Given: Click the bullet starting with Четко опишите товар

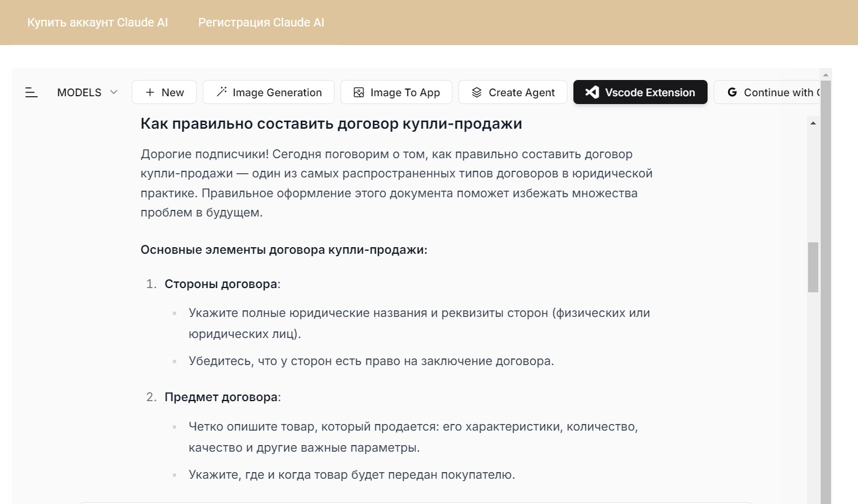Looking at the screenshot, I should click(x=412, y=437).
